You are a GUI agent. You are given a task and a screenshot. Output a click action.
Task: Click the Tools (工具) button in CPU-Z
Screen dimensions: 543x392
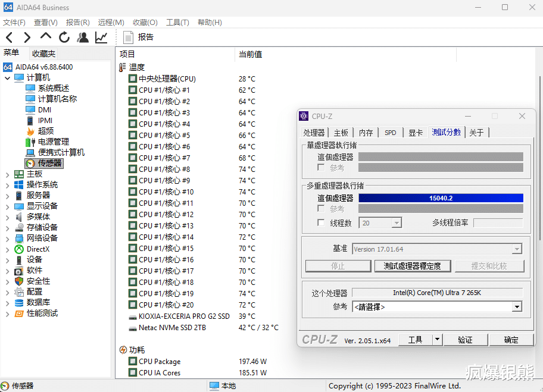pyautogui.click(x=415, y=340)
